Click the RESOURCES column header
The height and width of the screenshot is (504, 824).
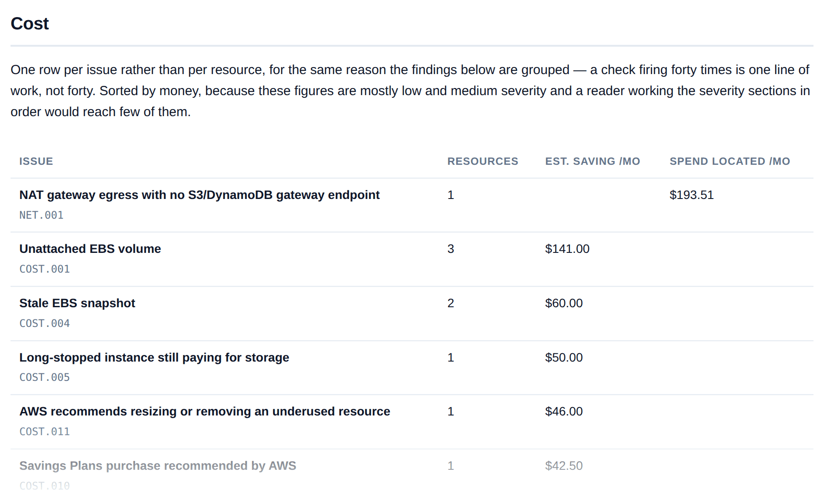tap(483, 161)
